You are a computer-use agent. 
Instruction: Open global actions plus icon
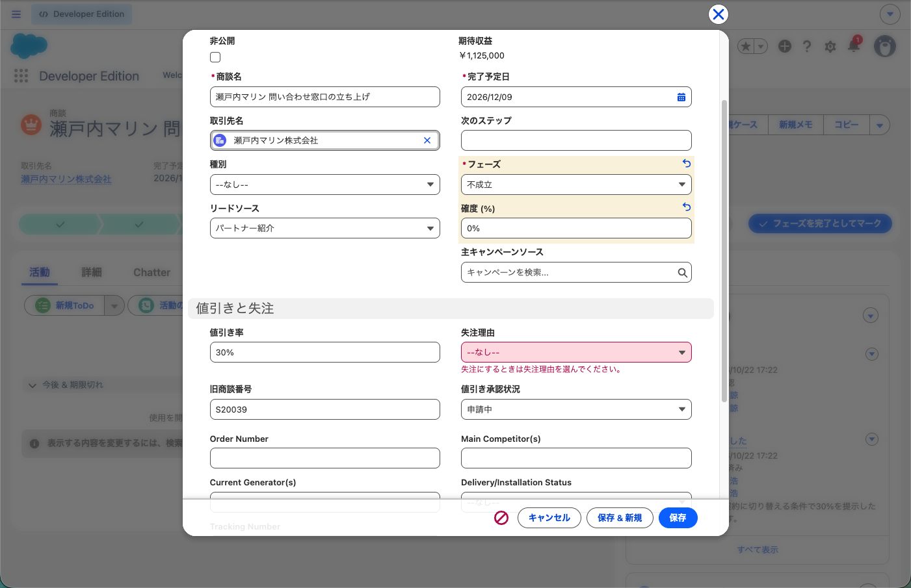point(785,46)
